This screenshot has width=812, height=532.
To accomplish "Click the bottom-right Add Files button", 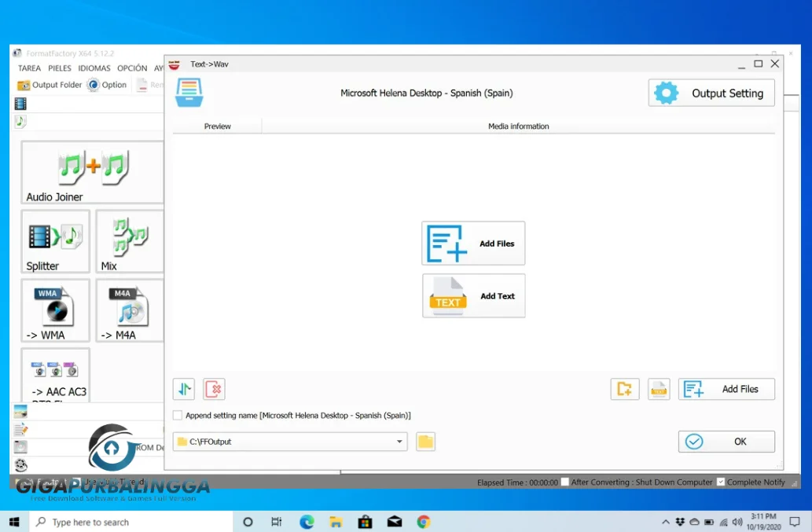I will tap(726, 389).
